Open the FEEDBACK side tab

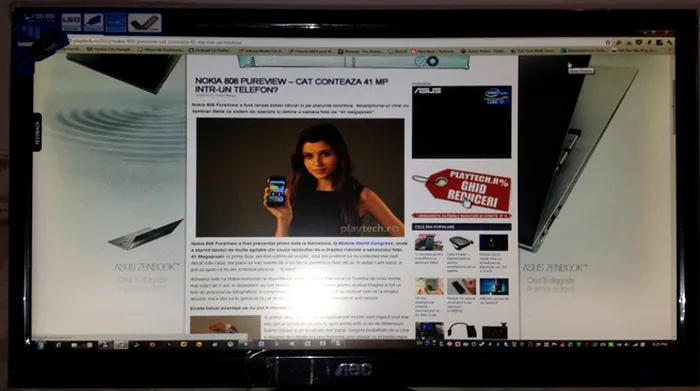[38, 132]
